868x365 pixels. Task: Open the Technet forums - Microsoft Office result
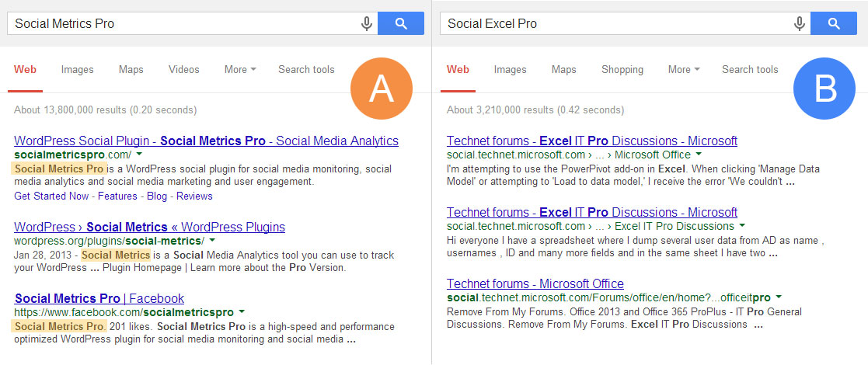535,284
